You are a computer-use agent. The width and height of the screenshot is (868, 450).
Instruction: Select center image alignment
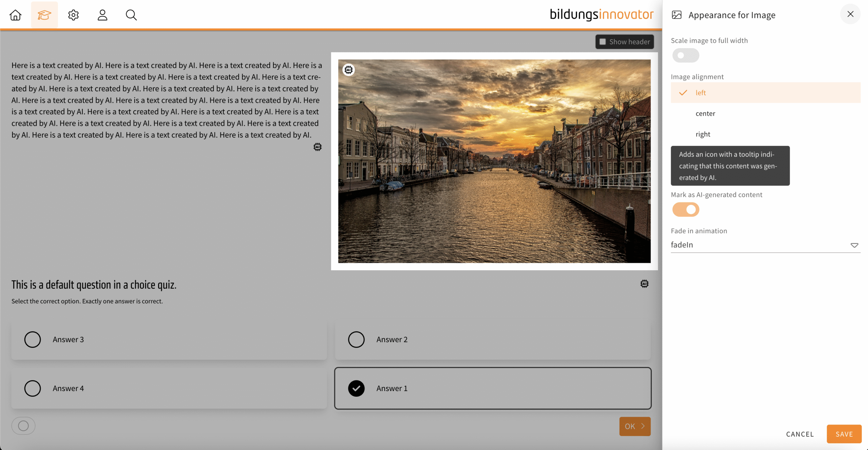(705, 114)
